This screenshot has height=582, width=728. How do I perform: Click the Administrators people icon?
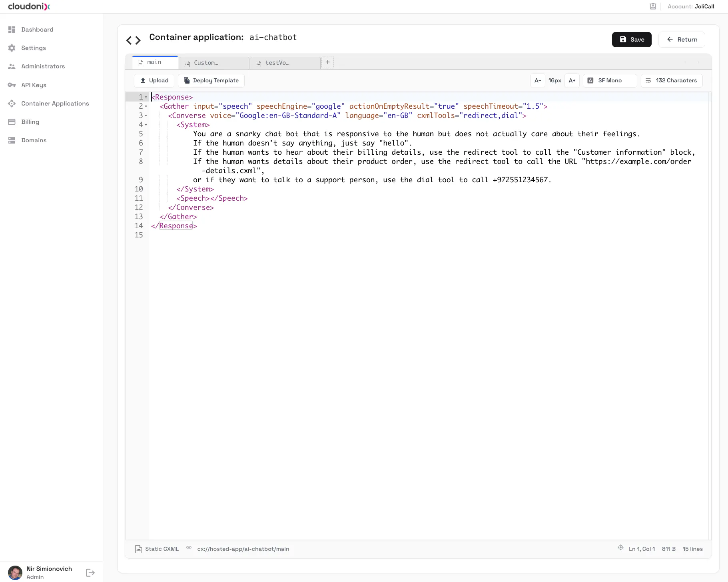[12, 66]
